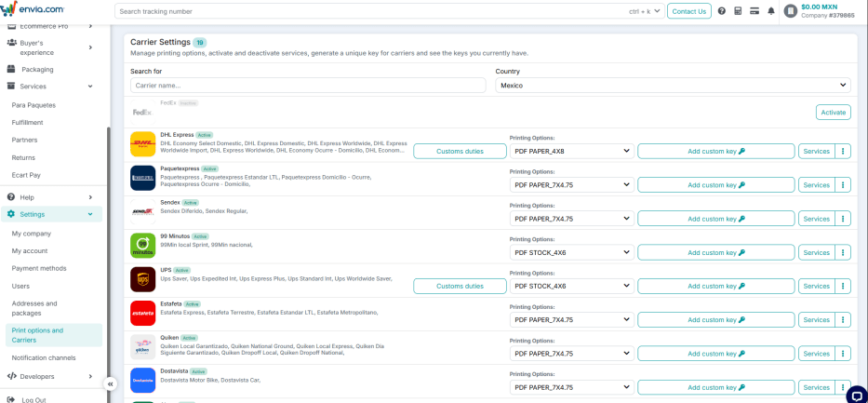Open 99 Minutos more options kebab
Screen dimensions: 868x403
pyautogui.click(x=843, y=252)
